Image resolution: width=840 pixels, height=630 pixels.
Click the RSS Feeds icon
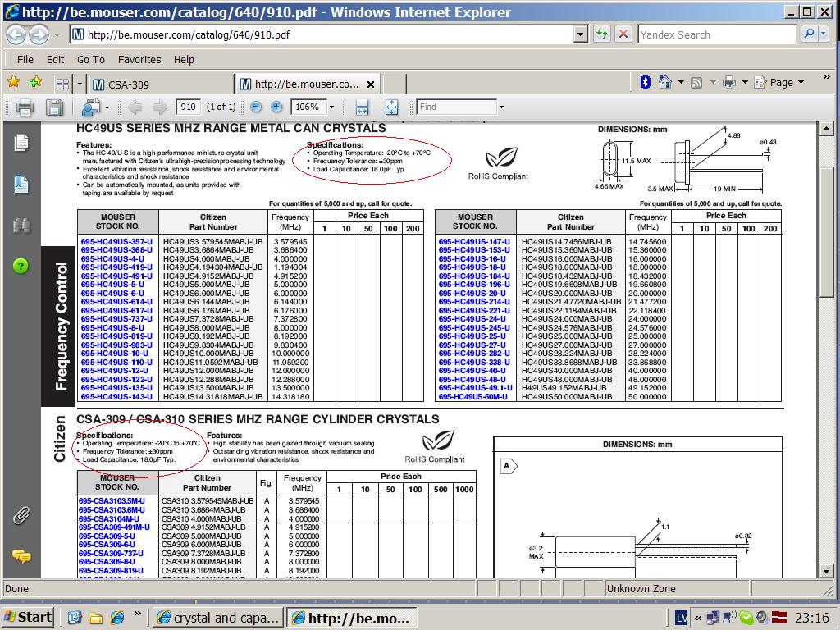(x=696, y=83)
